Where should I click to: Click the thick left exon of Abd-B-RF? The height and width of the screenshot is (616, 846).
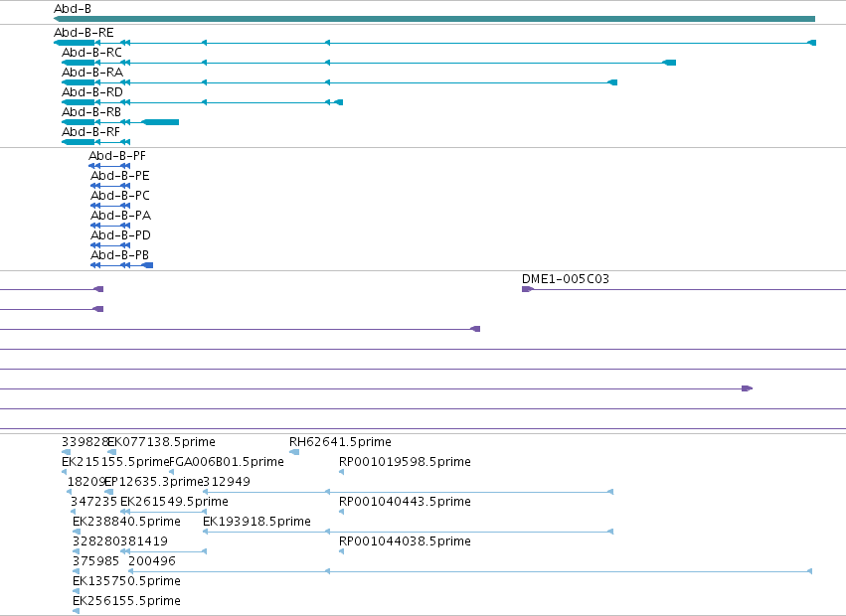79,142
